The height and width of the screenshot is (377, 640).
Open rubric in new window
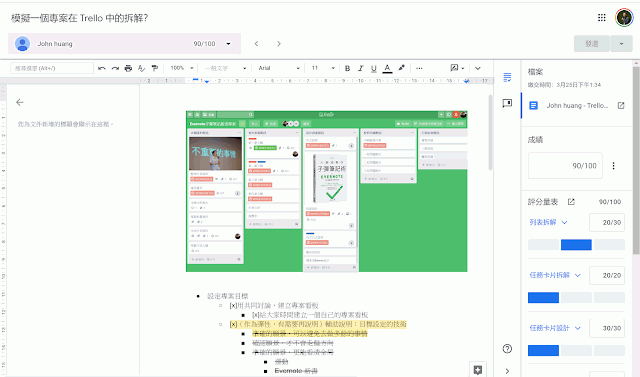571,202
